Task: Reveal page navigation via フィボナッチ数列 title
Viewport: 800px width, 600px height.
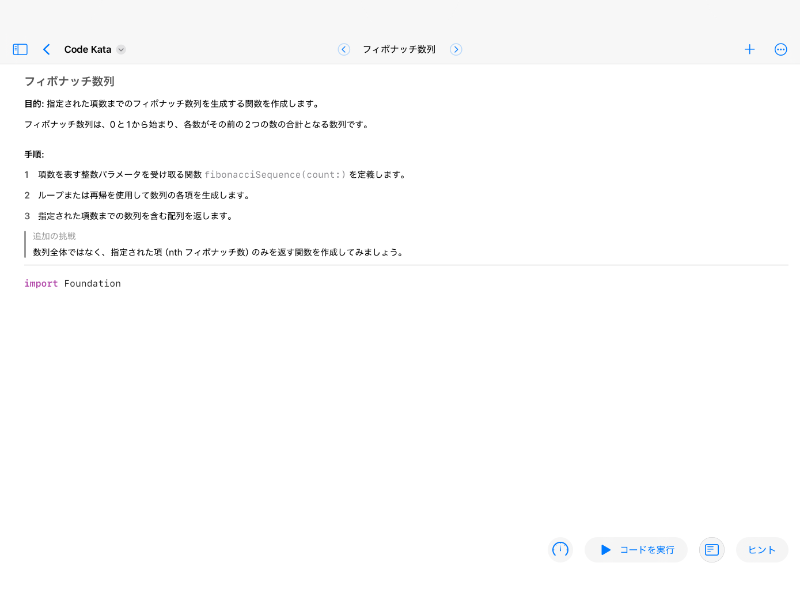Action: (x=400, y=48)
